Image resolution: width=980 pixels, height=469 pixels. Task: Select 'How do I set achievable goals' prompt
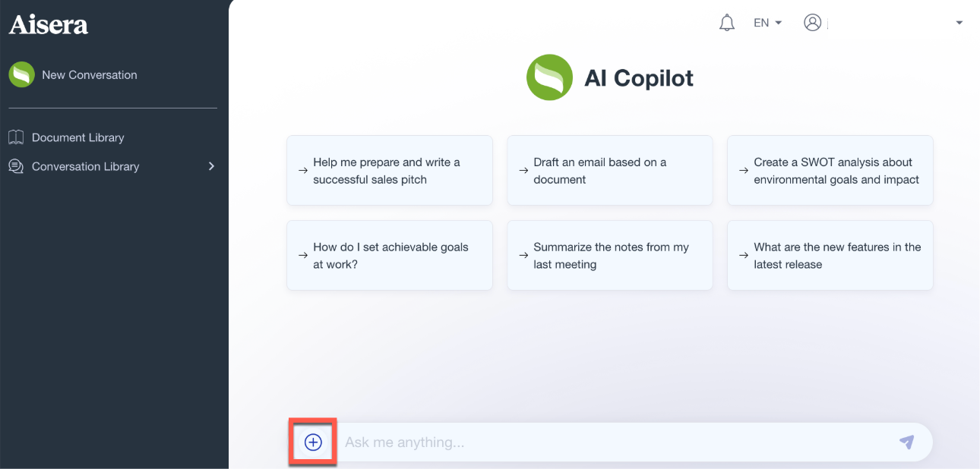(389, 256)
